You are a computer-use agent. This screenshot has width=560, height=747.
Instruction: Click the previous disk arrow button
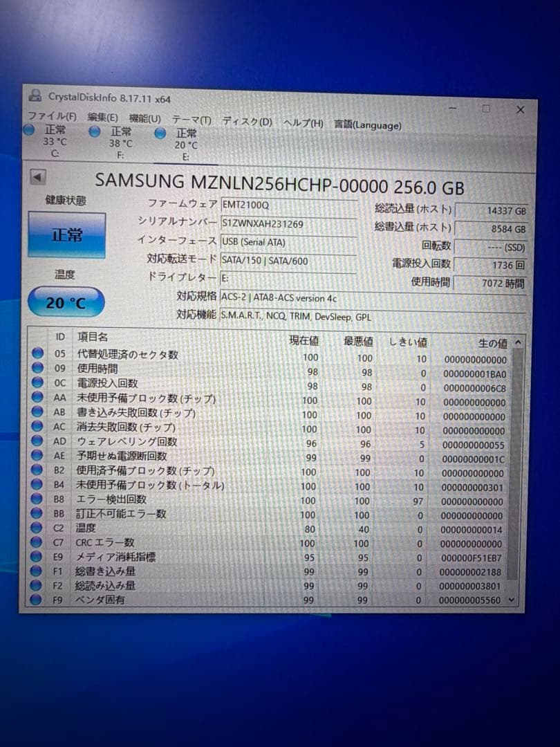37,177
